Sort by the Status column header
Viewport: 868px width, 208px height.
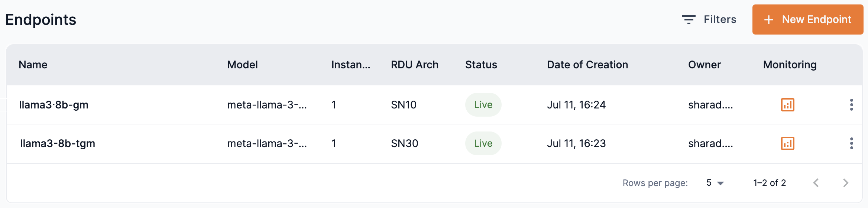point(481,65)
